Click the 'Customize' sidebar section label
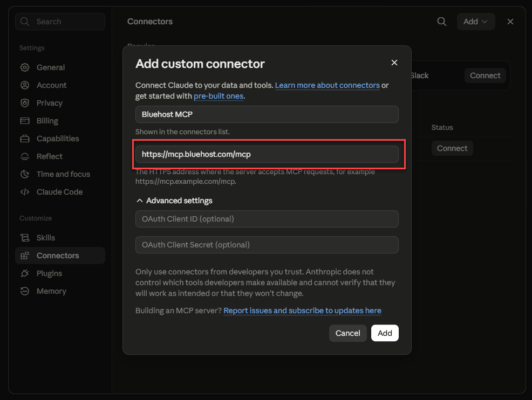Viewport: 532px width, 400px height. (36, 218)
